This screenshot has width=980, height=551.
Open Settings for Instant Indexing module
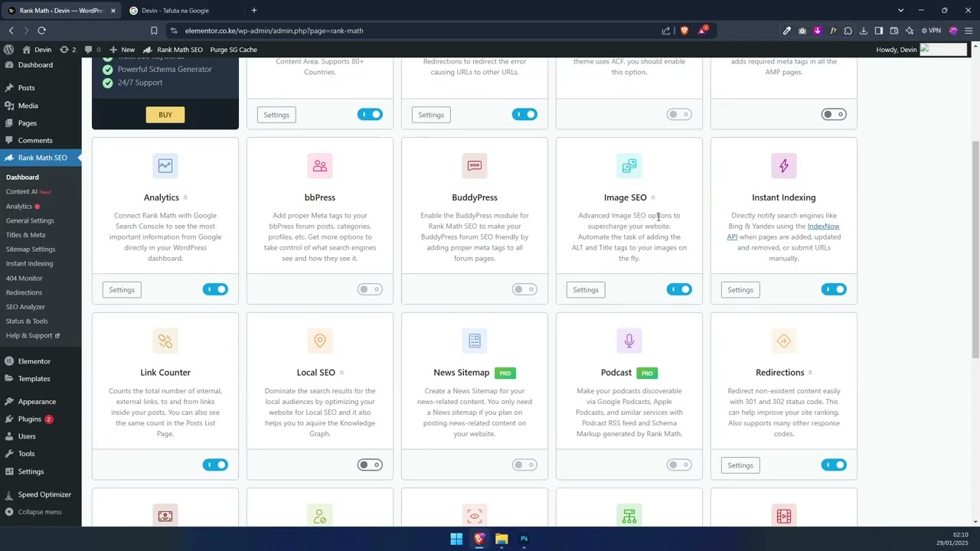[740, 290]
